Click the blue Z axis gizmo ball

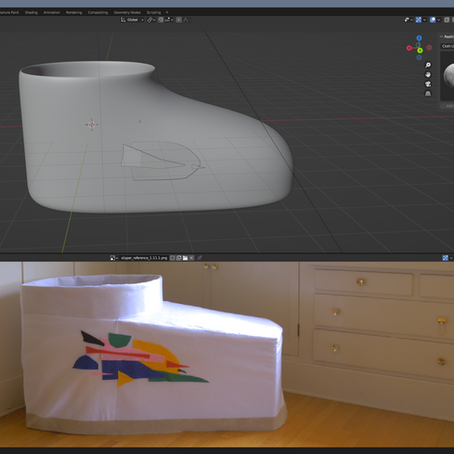pyautogui.click(x=419, y=38)
